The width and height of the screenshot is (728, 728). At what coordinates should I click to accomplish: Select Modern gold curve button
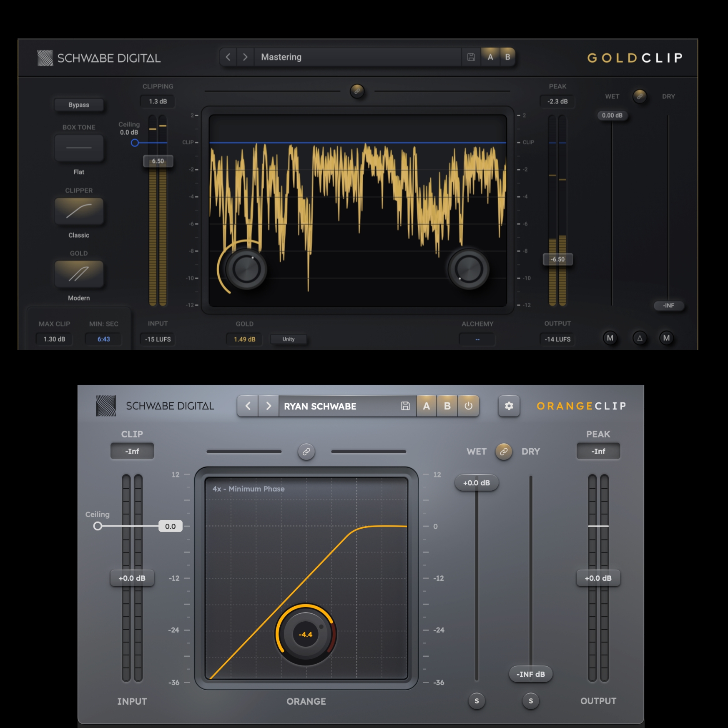(x=79, y=274)
